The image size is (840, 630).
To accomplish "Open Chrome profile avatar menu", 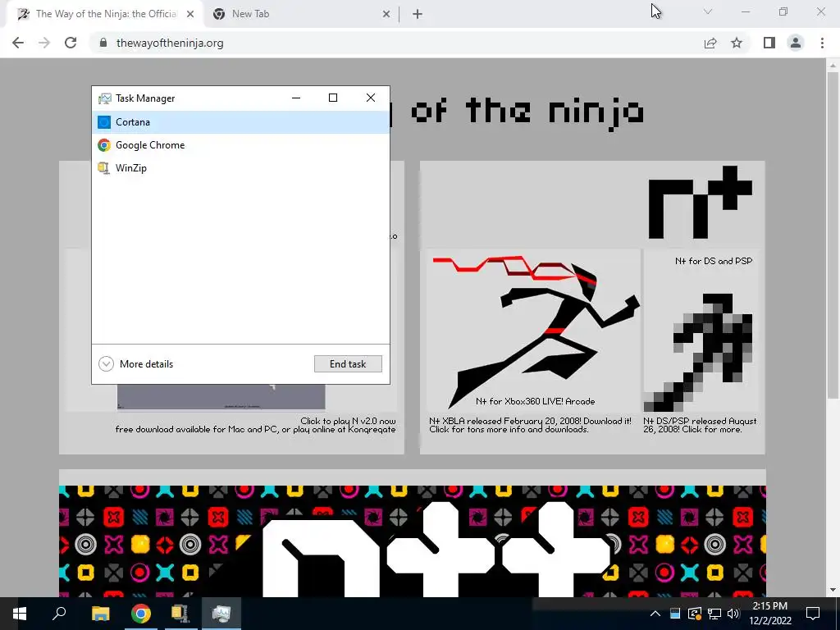I will click(796, 43).
